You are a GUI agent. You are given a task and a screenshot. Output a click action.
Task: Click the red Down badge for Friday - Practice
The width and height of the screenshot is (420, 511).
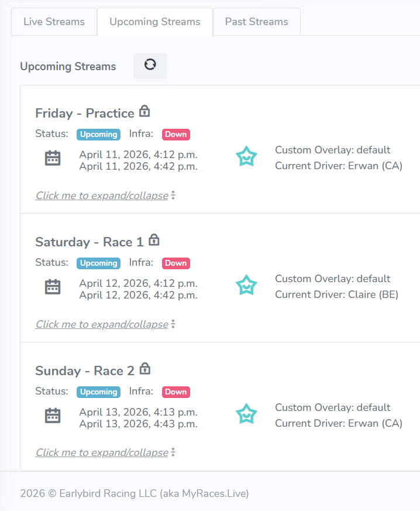(175, 135)
